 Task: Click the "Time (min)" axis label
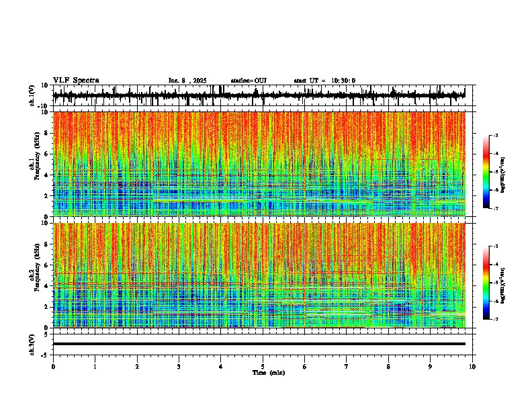pos(269,373)
